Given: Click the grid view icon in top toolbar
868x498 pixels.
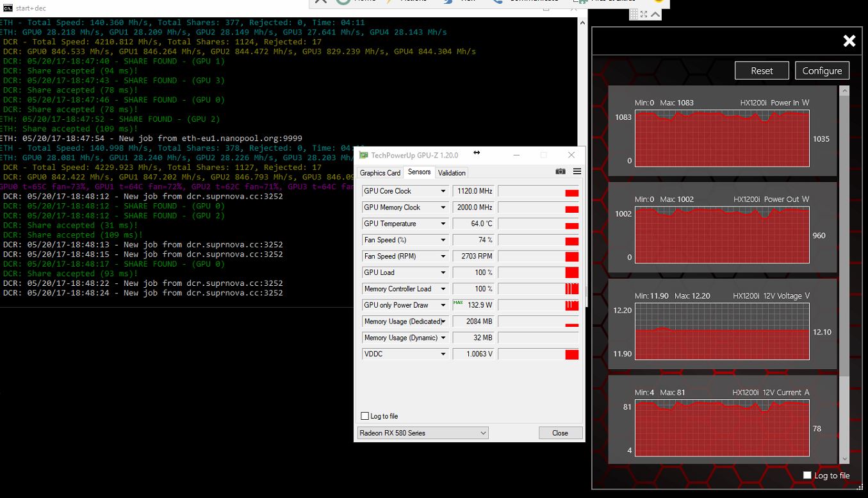Looking at the screenshot, I should tap(634, 14).
